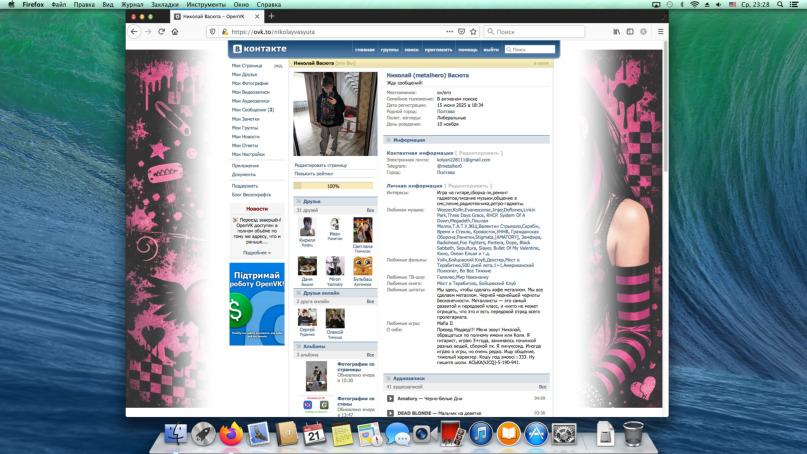Click the browser page vertical scrollbar

tap(666, 108)
